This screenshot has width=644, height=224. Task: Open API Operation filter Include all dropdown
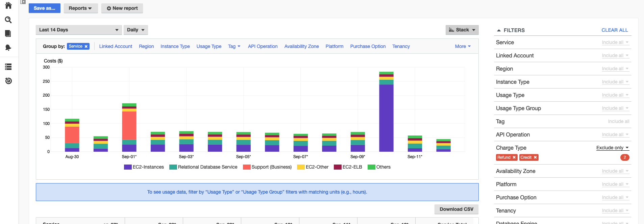615,135
